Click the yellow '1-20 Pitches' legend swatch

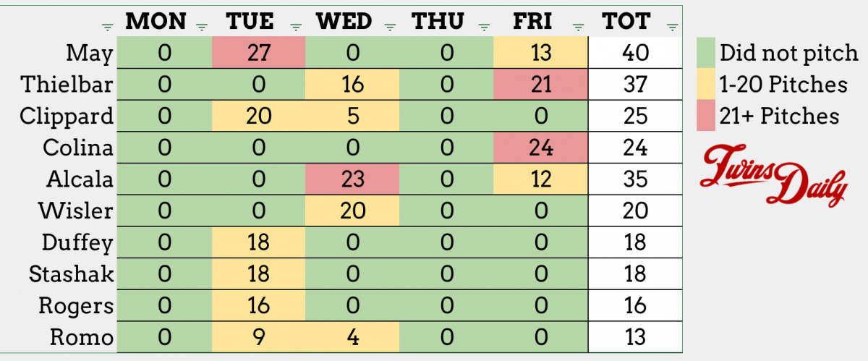705,85
